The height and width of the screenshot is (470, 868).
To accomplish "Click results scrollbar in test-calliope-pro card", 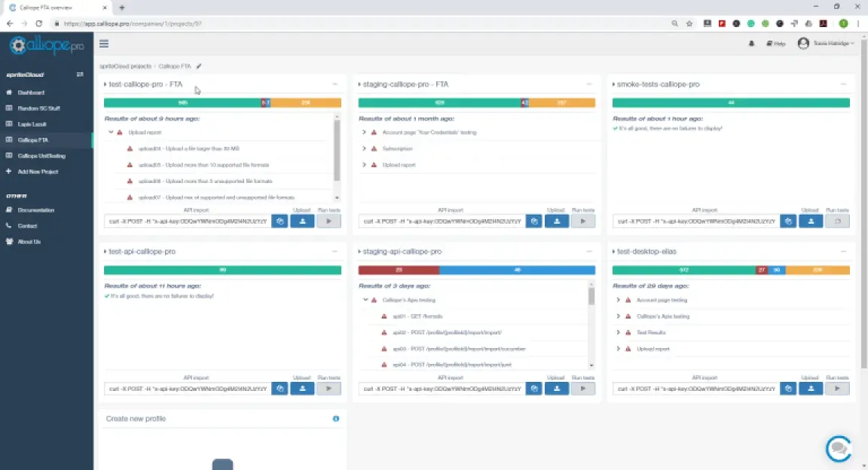I will click(x=337, y=150).
